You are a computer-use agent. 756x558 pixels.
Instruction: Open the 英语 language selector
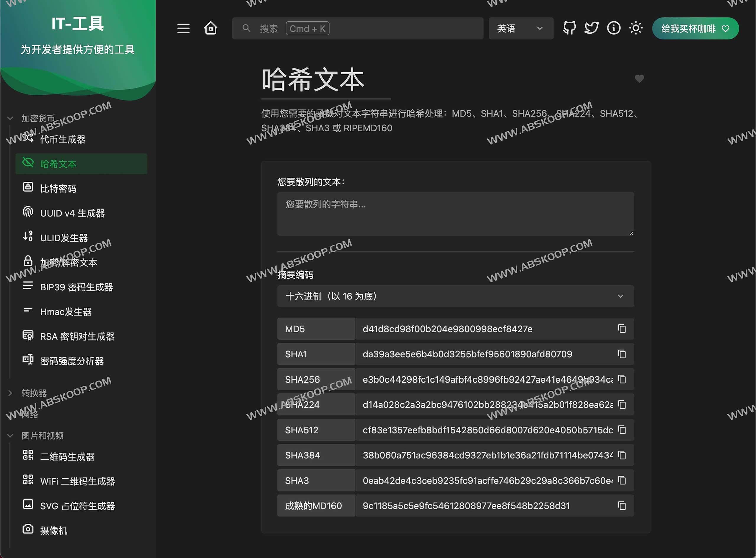pyautogui.click(x=521, y=28)
